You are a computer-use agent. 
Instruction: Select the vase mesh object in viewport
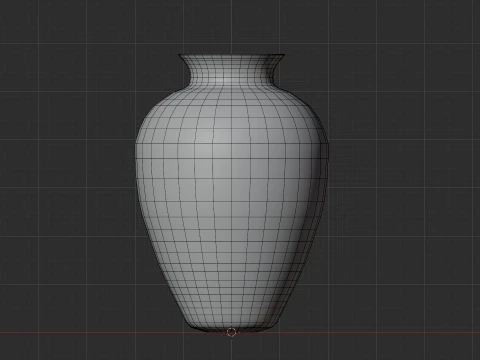tap(232, 193)
